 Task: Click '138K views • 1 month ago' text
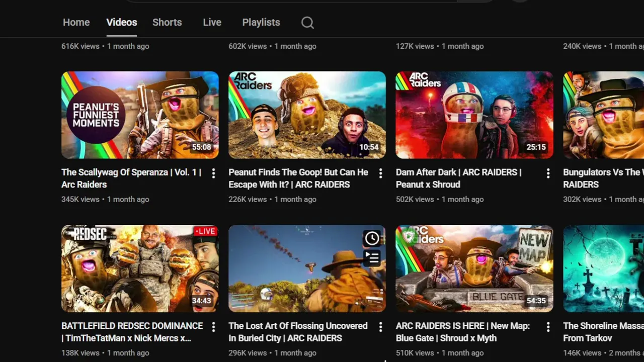click(105, 352)
